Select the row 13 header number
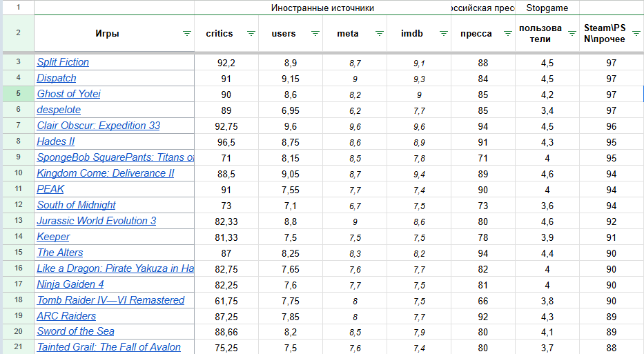Screen dimensions: 644x354 (18, 221)
